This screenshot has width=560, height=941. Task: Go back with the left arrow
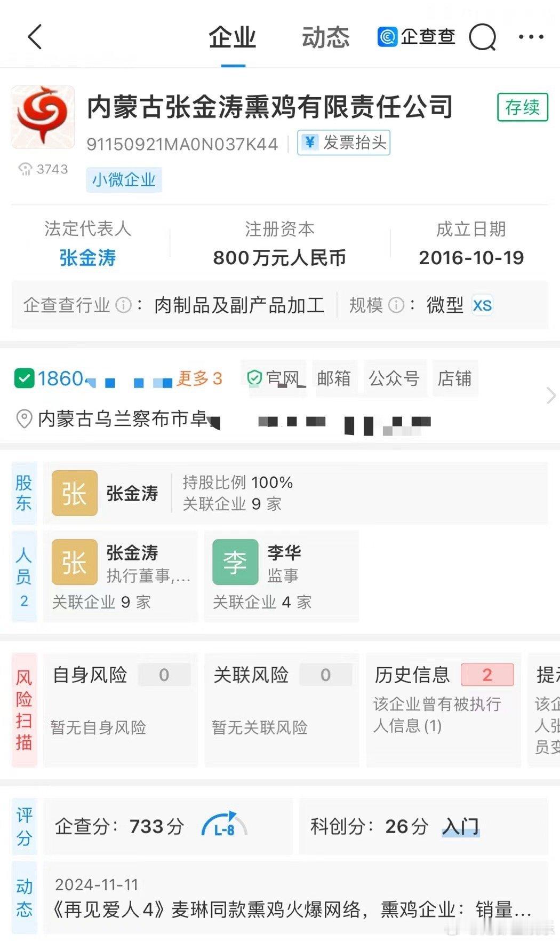click(x=35, y=37)
